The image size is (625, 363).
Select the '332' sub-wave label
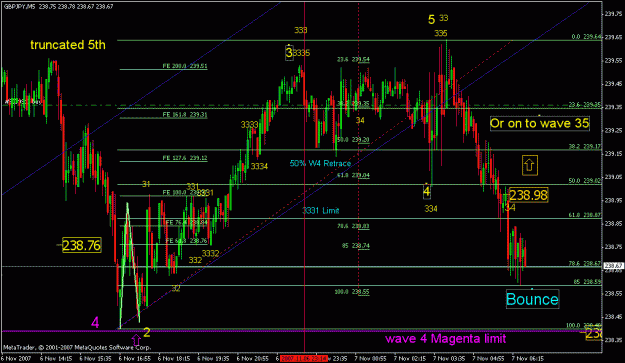[x=195, y=260]
